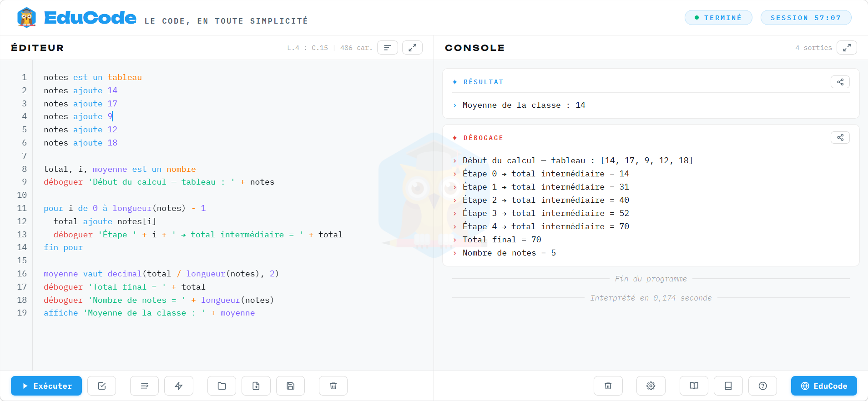This screenshot has height=401, width=868.
Task: Click 'Étape 4' debug line
Action: tap(545, 226)
